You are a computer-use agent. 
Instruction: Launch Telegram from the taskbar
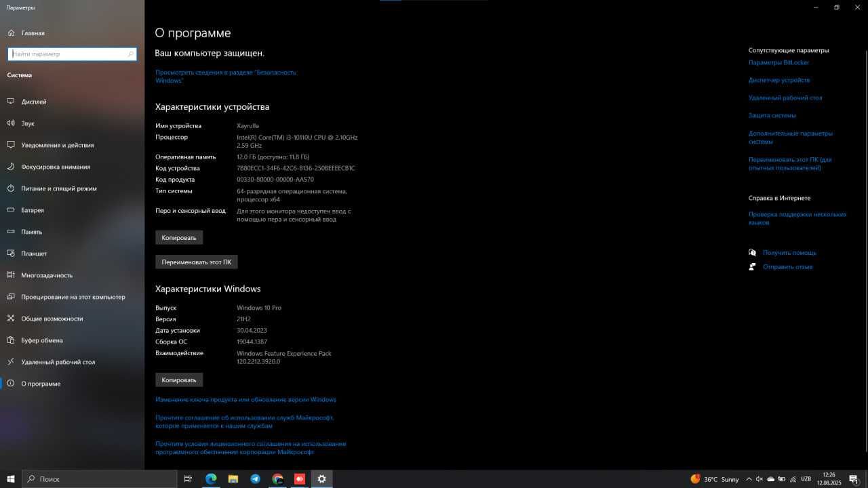click(255, 479)
